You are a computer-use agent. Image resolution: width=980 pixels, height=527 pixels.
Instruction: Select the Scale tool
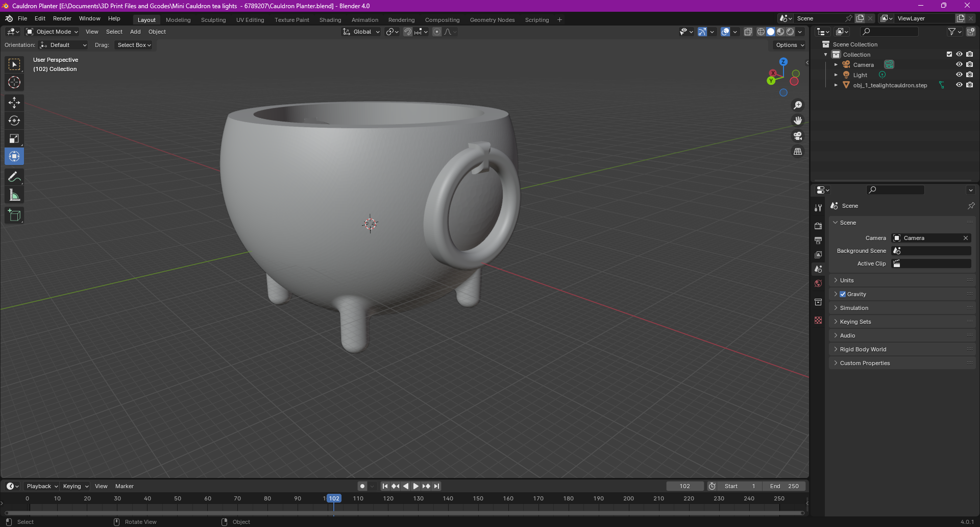[x=14, y=138]
